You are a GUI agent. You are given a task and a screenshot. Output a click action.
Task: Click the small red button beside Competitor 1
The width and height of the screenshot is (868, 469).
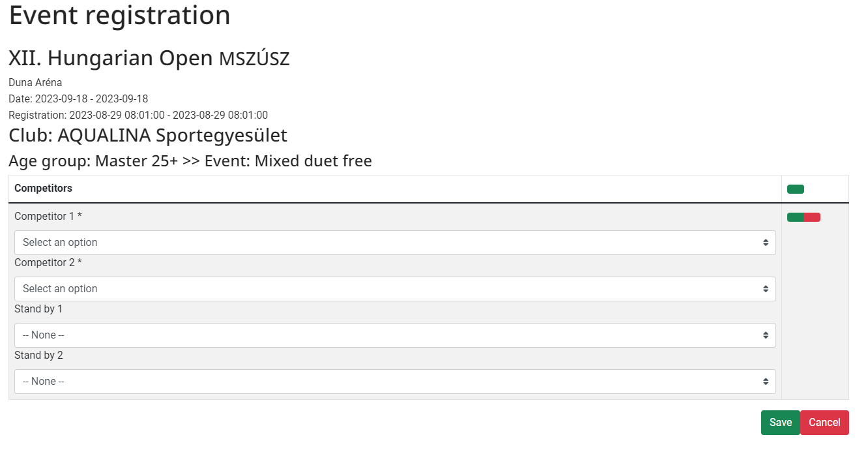[x=812, y=217]
